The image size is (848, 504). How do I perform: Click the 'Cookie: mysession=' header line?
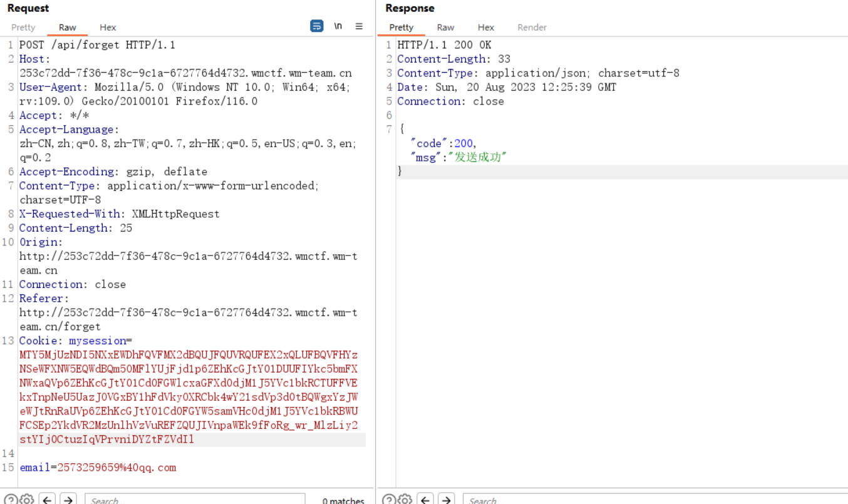[x=76, y=341]
